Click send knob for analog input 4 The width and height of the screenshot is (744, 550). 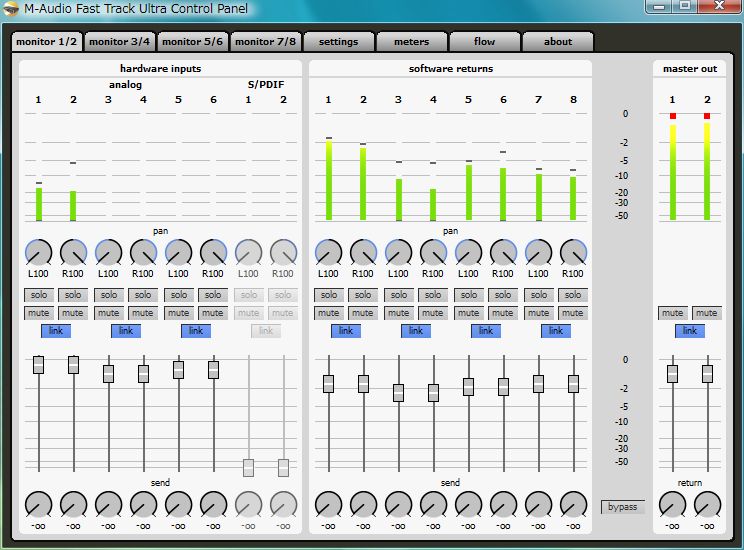point(144,505)
